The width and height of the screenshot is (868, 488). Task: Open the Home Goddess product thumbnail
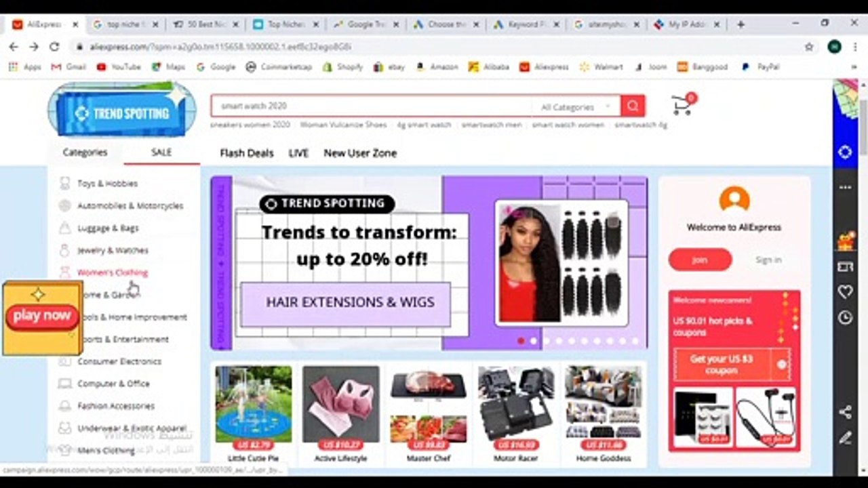pyautogui.click(x=604, y=405)
